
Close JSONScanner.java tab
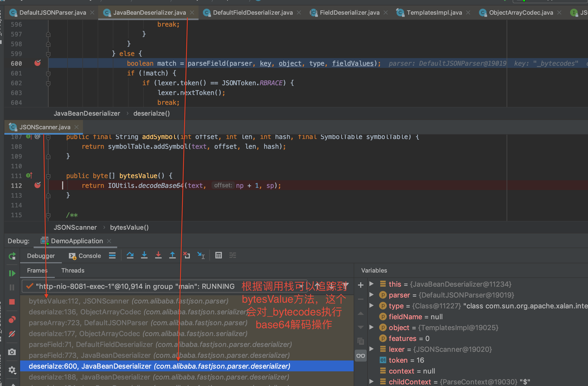tap(76, 127)
